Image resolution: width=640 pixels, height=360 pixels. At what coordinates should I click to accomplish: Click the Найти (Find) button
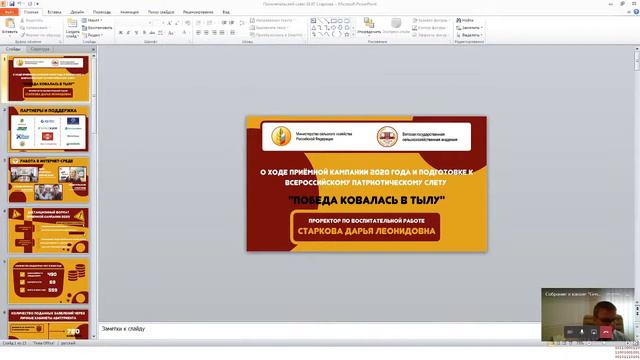[465, 20]
